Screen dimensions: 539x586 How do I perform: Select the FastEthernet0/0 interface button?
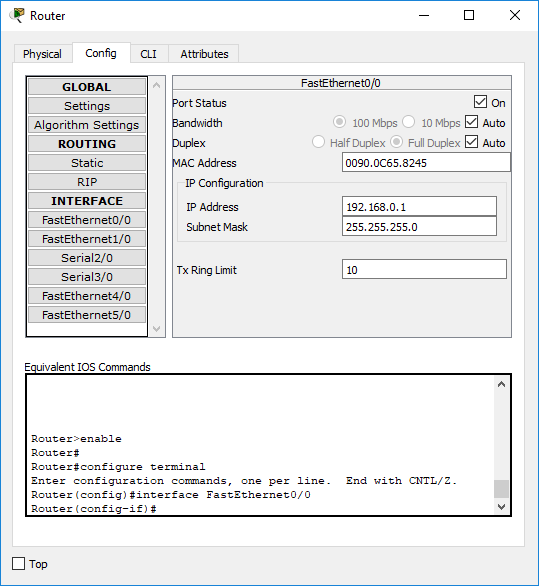(87, 220)
